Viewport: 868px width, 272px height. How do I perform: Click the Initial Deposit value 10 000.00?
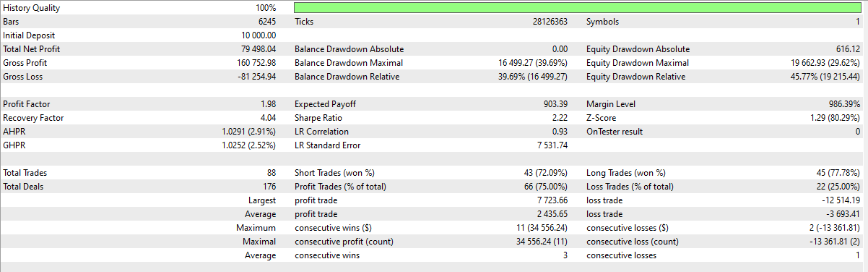(x=259, y=35)
